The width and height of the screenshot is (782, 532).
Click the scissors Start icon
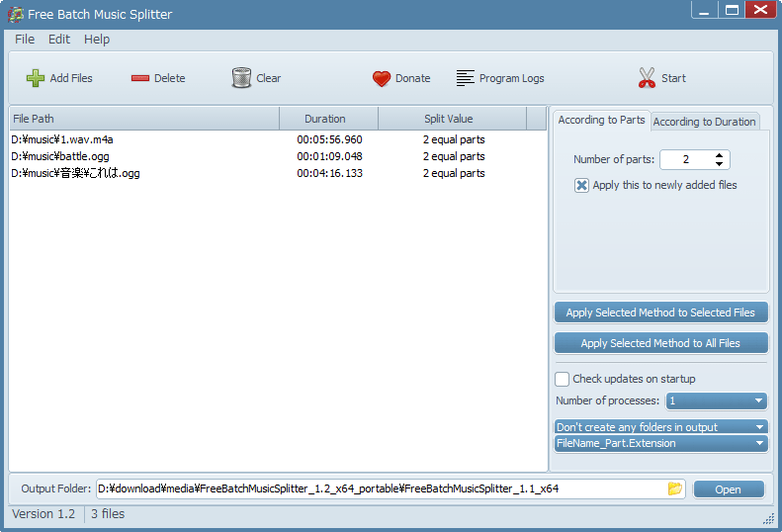tap(647, 78)
